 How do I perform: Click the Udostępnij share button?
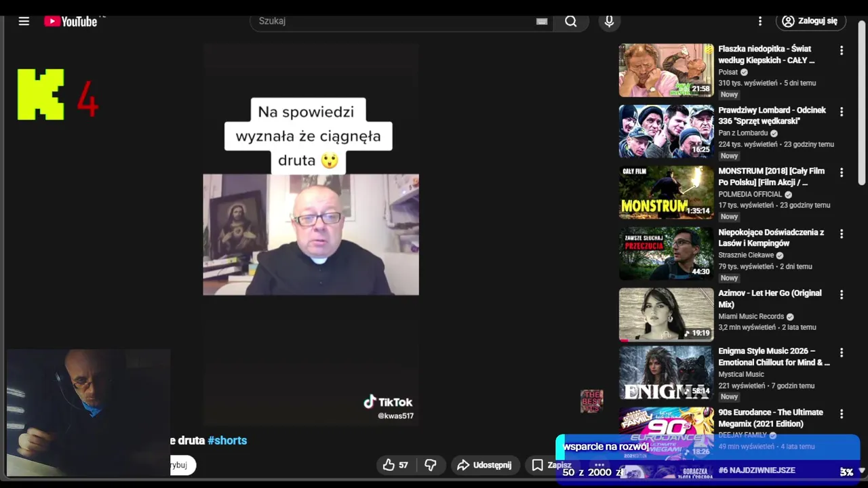coord(485,465)
